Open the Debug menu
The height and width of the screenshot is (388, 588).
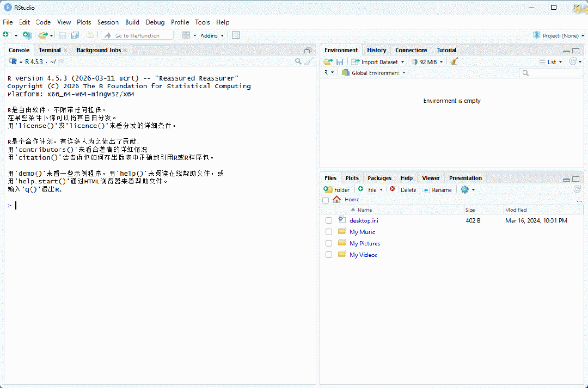coord(155,22)
